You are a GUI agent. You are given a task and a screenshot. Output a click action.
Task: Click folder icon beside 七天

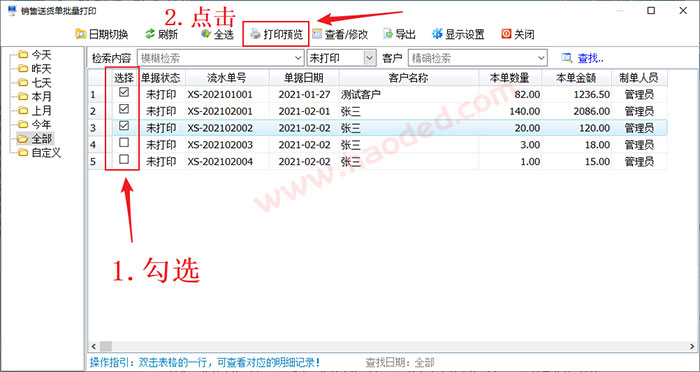[x=23, y=83]
